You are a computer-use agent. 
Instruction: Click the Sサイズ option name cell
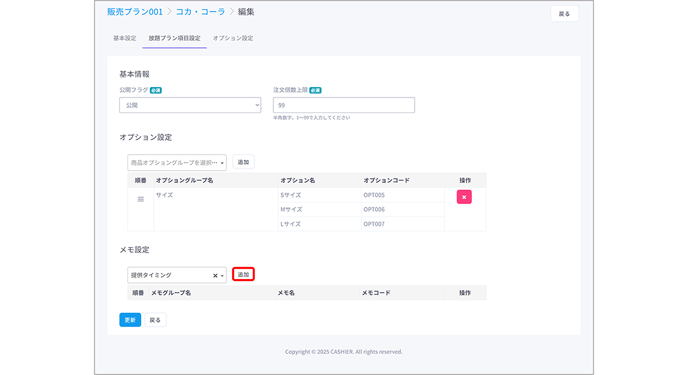[320, 195]
